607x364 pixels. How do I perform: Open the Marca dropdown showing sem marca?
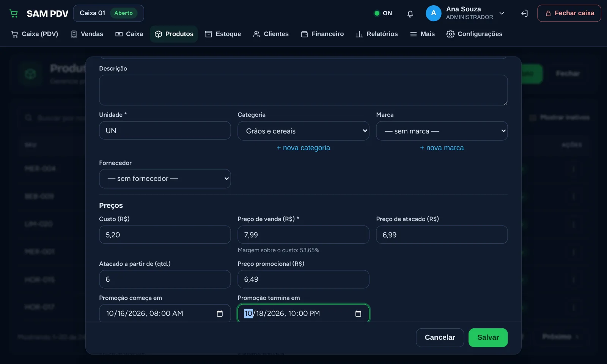click(442, 131)
